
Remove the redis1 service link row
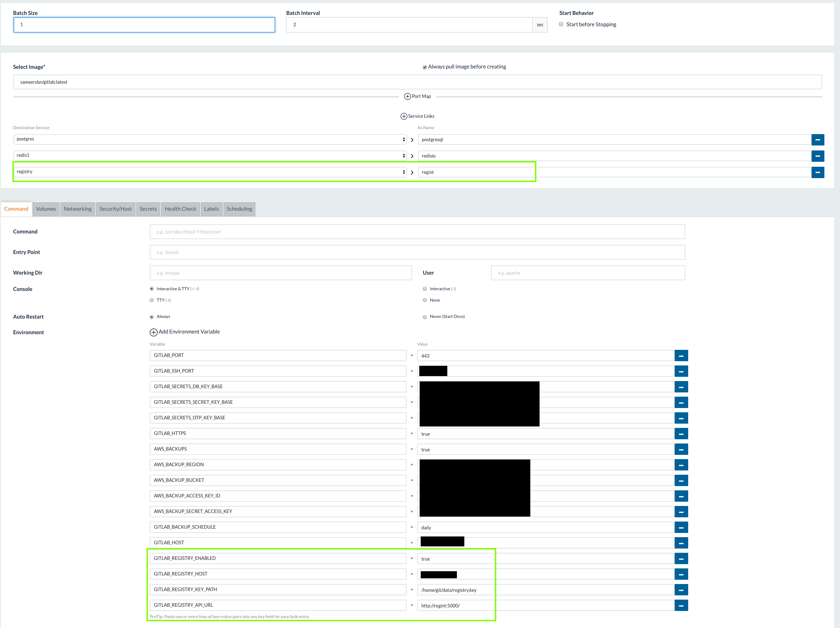coord(818,156)
